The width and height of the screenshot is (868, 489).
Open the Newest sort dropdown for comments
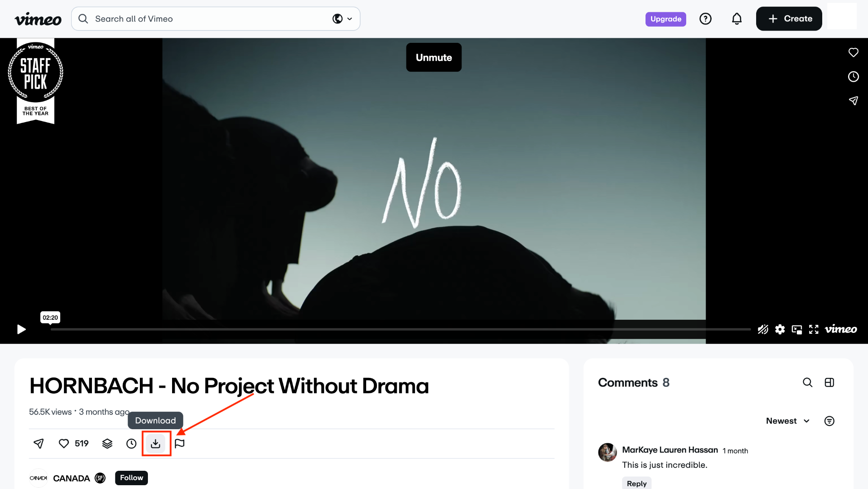787,421
